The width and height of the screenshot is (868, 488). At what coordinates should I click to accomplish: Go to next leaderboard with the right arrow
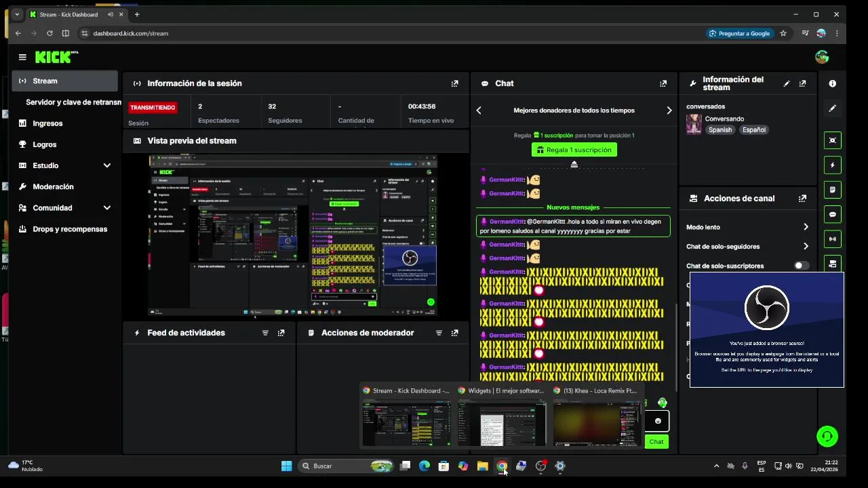pyautogui.click(x=669, y=110)
